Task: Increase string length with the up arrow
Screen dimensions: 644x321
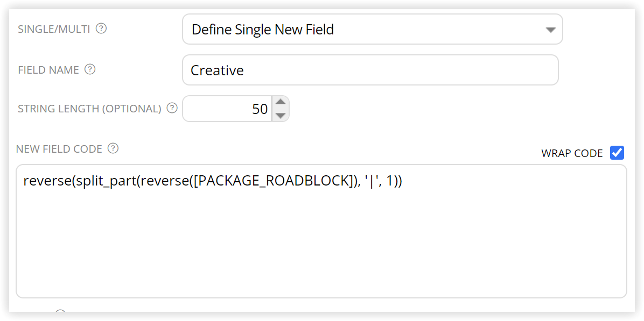Action: [x=281, y=102]
